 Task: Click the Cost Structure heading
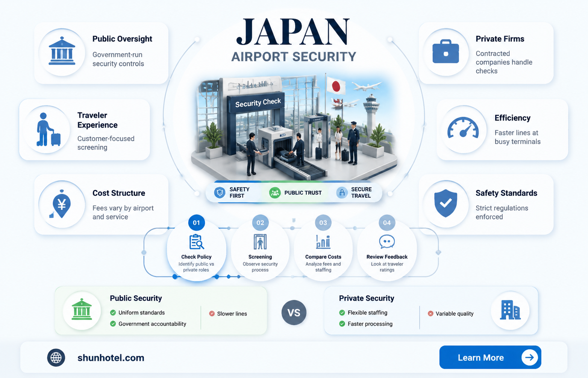119,193
